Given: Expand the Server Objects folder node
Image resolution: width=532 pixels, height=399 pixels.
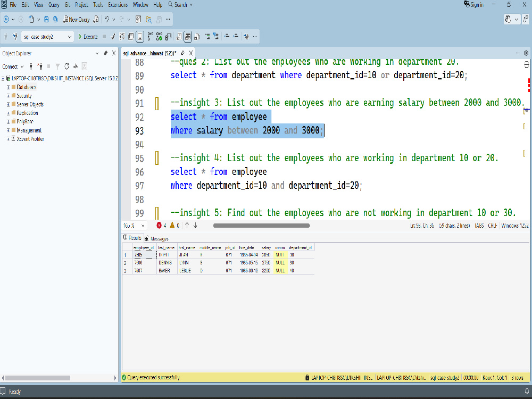Looking at the screenshot, I should (8, 104).
